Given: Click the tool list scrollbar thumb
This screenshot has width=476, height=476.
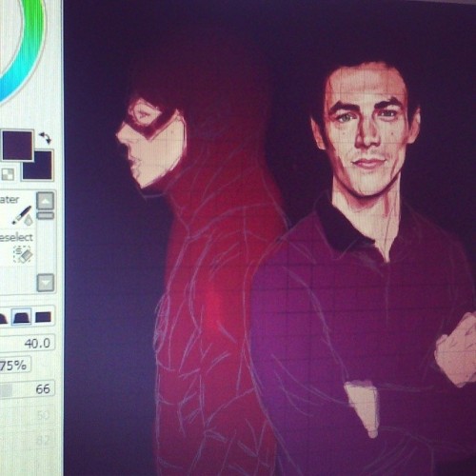Looking at the screenshot, I should click(46, 216).
